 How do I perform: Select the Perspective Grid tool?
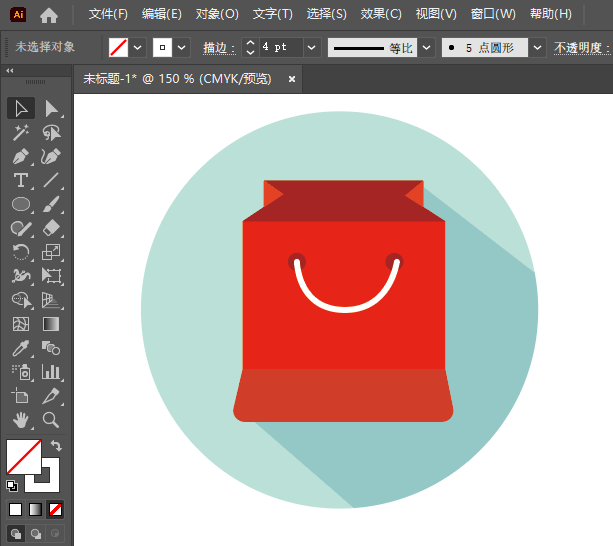coord(51,300)
